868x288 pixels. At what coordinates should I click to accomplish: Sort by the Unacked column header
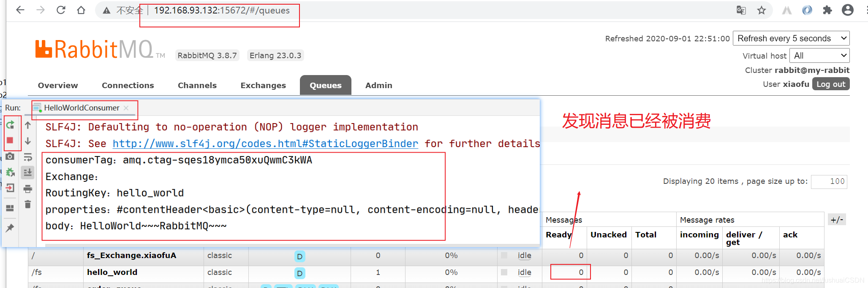pos(608,235)
